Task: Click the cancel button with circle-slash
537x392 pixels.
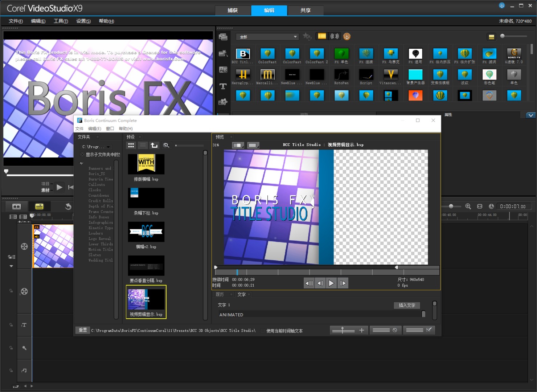Action: coord(385,330)
